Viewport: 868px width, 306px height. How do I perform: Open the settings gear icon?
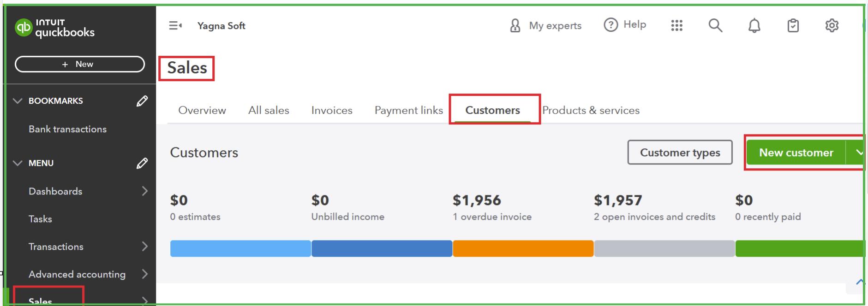[832, 25]
